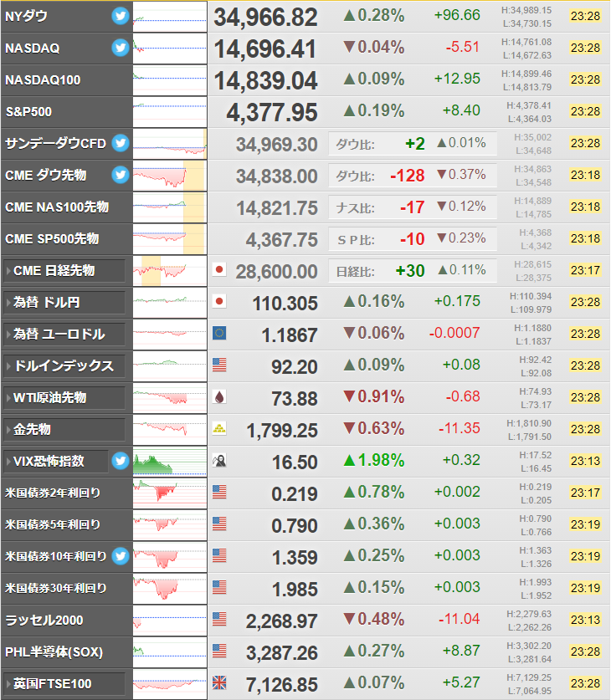The width and height of the screenshot is (611, 700).
Task: Open the WTI原油先物 mini chart
Action: 170,398
